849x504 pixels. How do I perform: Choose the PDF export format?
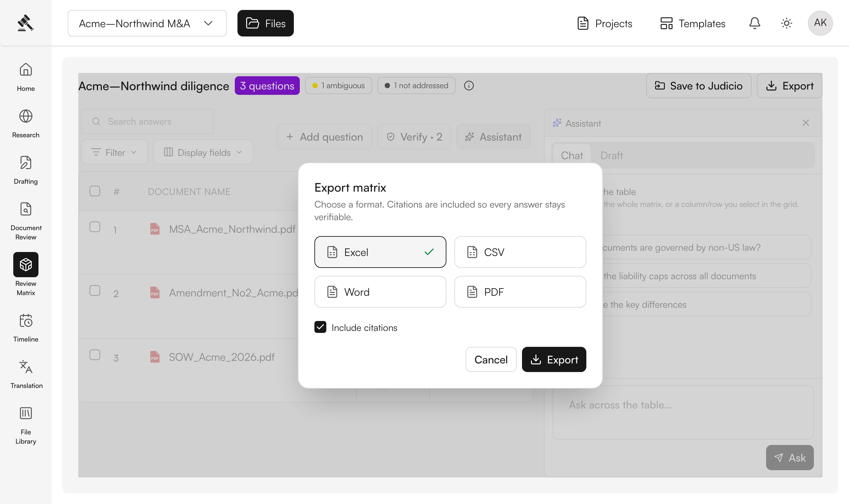[520, 292]
